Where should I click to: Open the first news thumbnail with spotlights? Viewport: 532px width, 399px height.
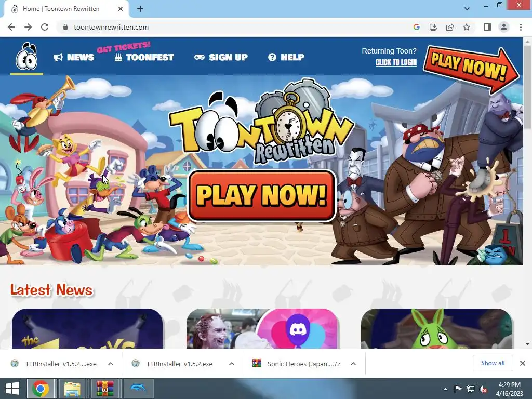coord(87,328)
